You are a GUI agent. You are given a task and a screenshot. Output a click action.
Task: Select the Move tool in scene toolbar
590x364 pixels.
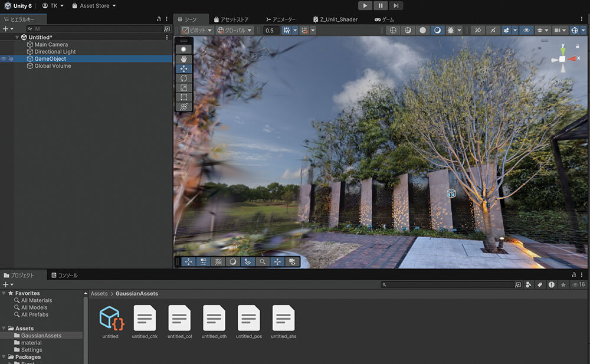tap(183, 68)
